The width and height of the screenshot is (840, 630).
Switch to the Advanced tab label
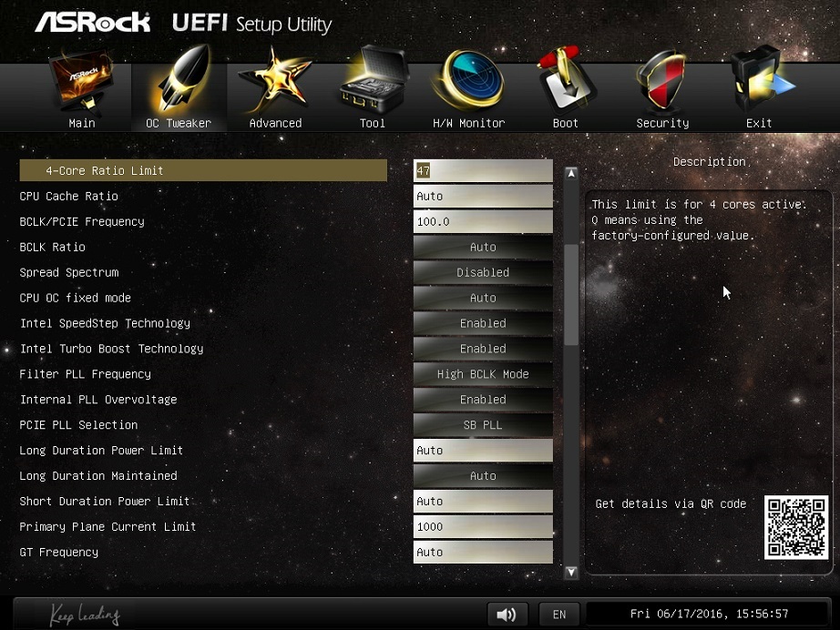tap(275, 123)
